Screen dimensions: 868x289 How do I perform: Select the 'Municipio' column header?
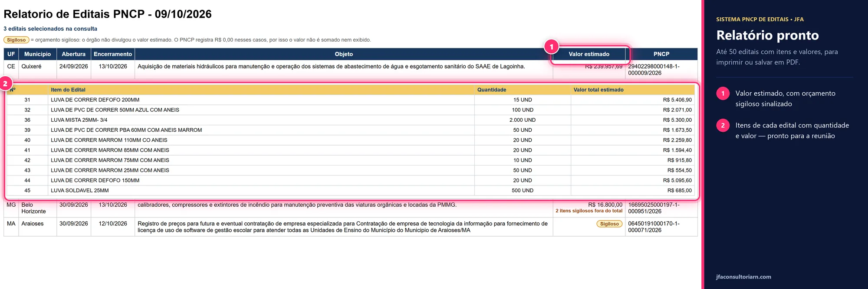[x=37, y=54]
